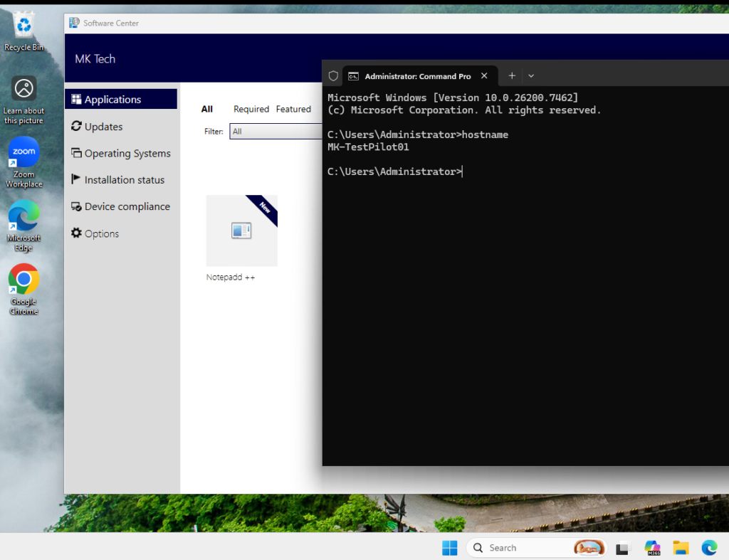Launch Microsoft 365 Copilot from taskbar
Screen dimensions: 729x560
pos(652,548)
